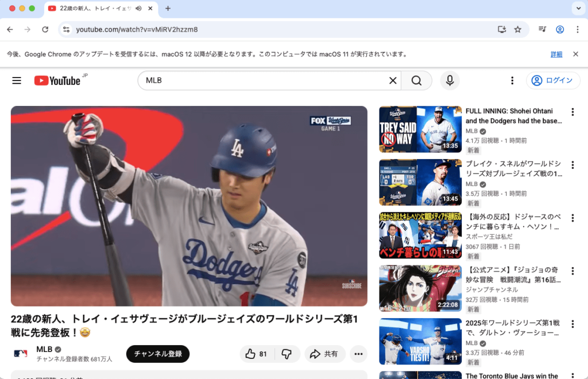Open the Chrome three-dot menu
Image resolution: width=588 pixels, height=379 pixels.
(x=578, y=29)
